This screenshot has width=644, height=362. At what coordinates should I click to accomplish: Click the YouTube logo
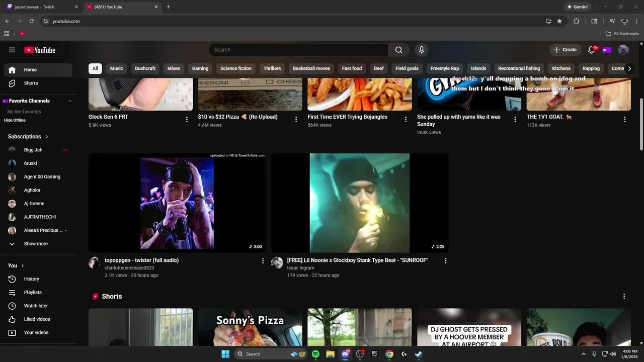40,50
